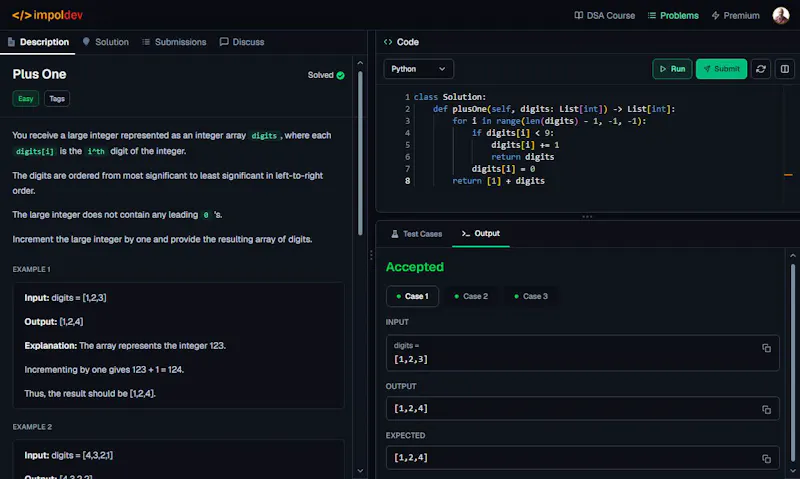Click the output panel scrollbar thumb

tap(792, 362)
